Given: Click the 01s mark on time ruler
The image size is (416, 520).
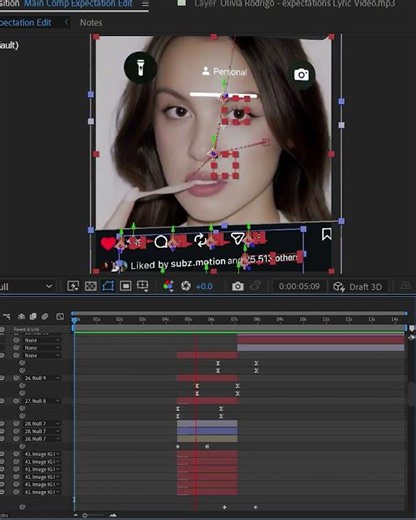Looking at the screenshot, I should point(96,319).
